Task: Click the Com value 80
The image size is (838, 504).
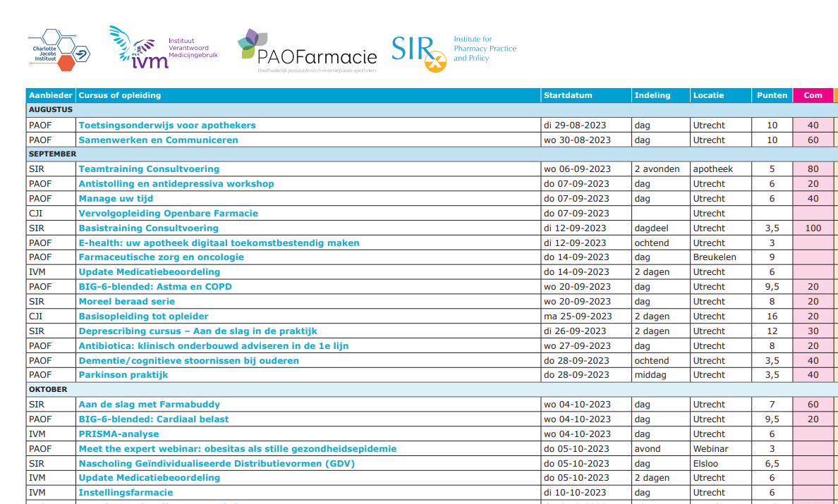Action: (813, 169)
